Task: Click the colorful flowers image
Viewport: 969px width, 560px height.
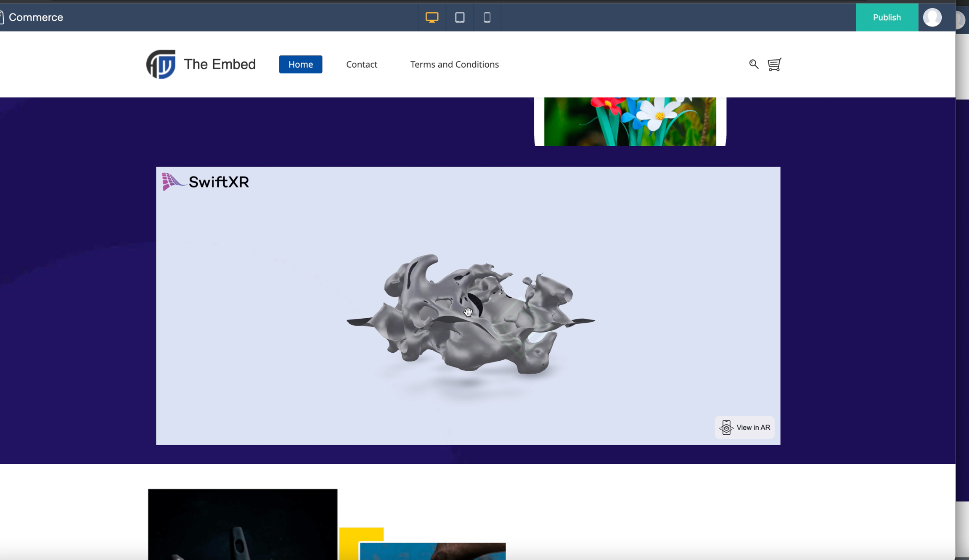Action: [x=630, y=121]
